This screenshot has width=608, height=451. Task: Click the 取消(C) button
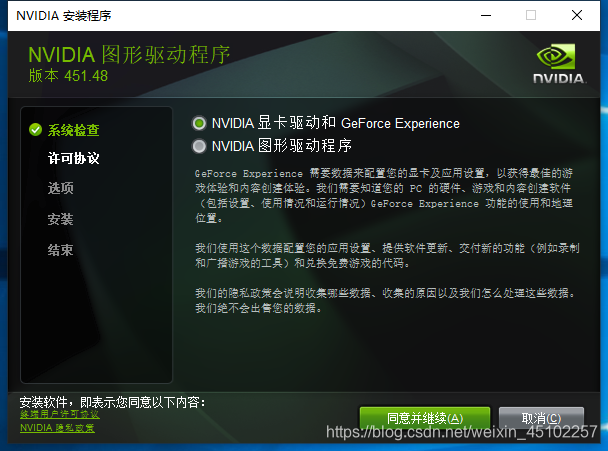541,418
